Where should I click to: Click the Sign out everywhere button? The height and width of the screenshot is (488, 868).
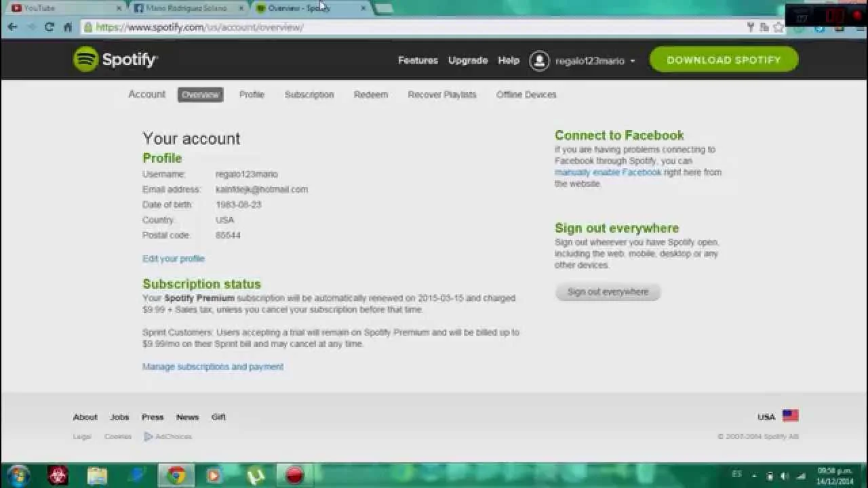click(608, 292)
